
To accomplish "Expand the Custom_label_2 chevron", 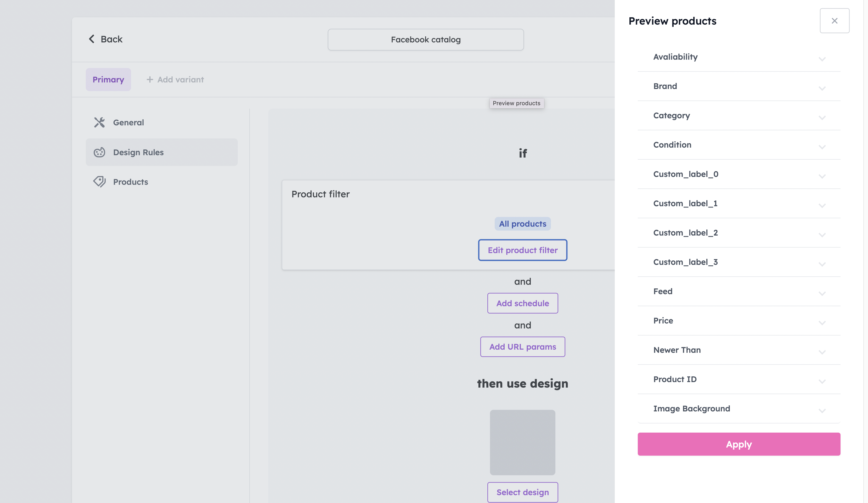I will pyautogui.click(x=822, y=234).
